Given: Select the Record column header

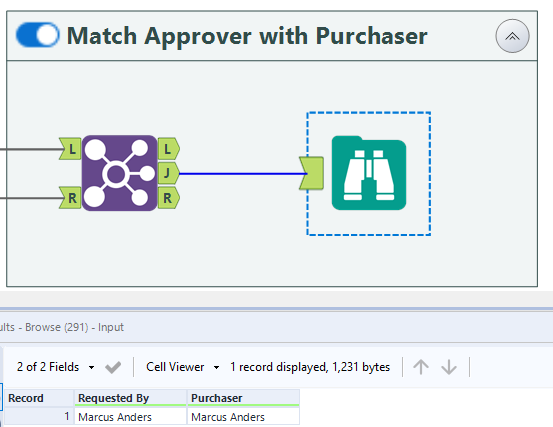Looking at the screenshot, I should [39, 398].
